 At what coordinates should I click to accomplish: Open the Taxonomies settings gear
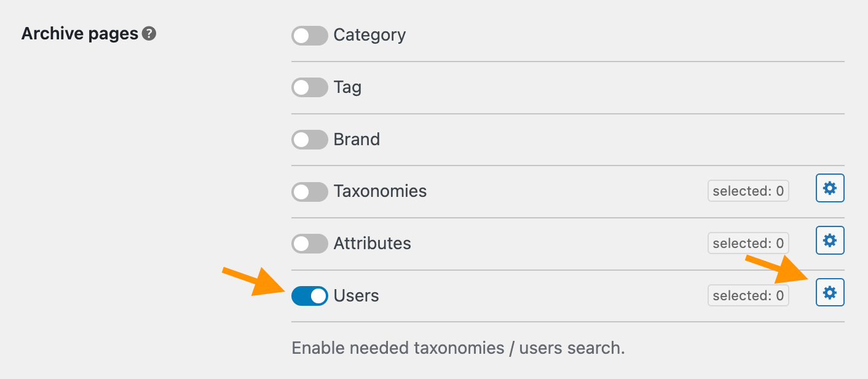pos(830,188)
